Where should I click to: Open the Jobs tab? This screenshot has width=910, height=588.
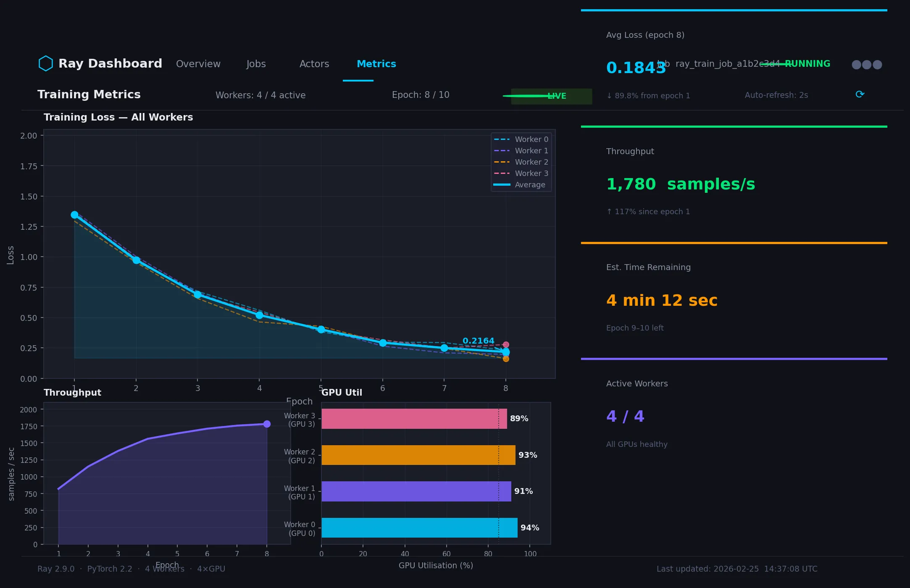coord(256,64)
